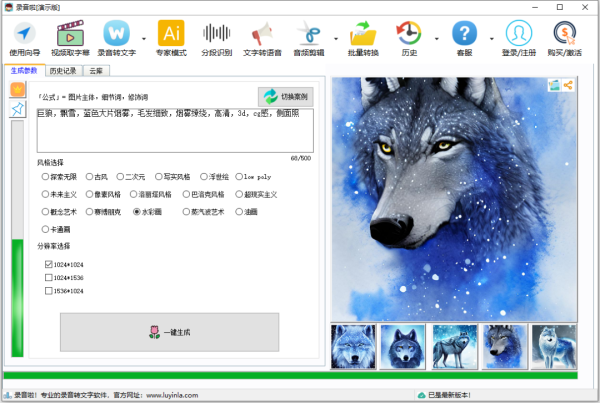The image size is (600, 403).
Task: Check the 1024*1536 resolution box
Action: click(50, 277)
